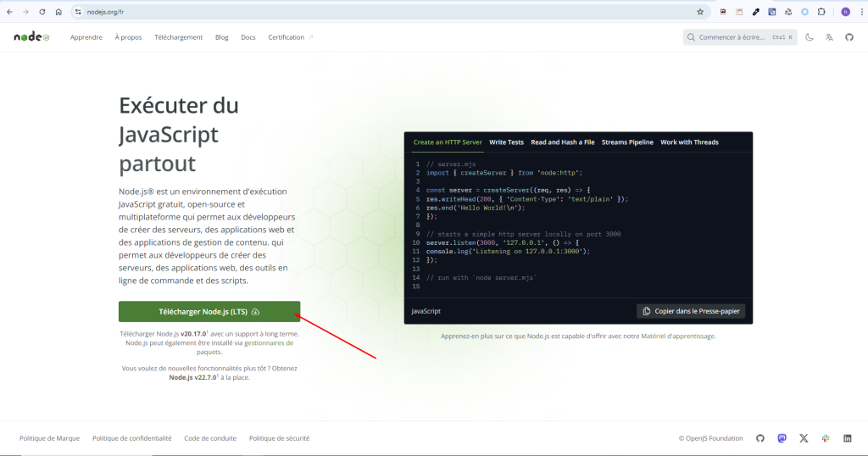868x456 pixels.
Task: Open the Apprendre menu item
Action: 86,37
